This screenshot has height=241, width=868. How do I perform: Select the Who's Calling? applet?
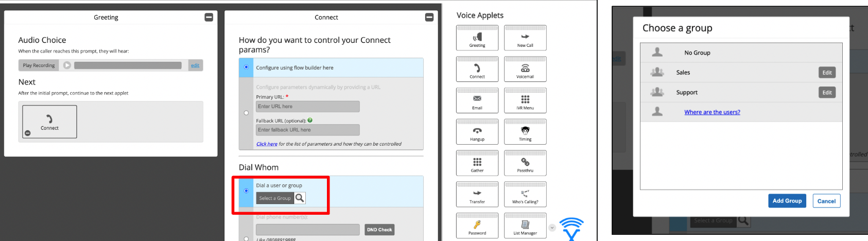pos(525,195)
